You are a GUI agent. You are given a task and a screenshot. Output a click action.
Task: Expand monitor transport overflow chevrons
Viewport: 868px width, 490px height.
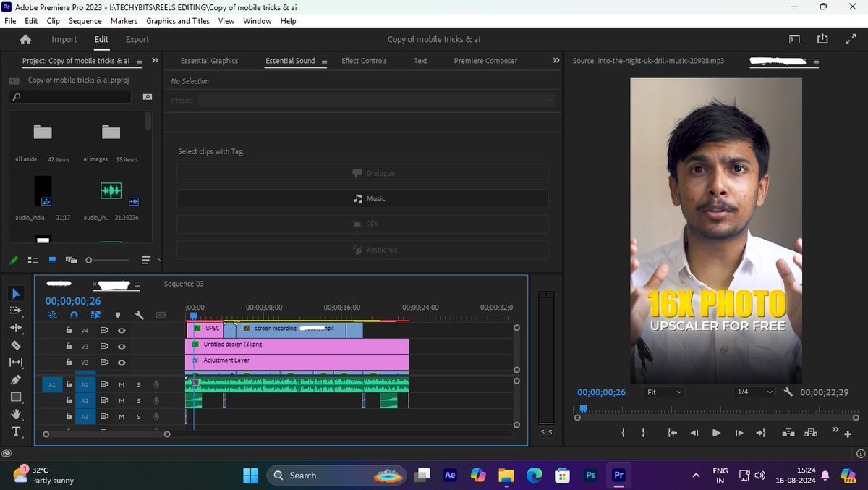coord(835,430)
